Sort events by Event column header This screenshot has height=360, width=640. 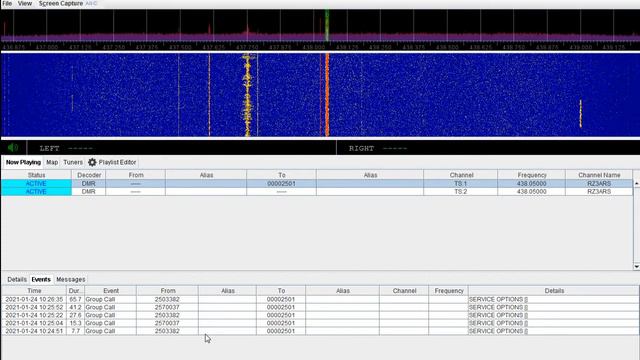click(x=111, y=291)
